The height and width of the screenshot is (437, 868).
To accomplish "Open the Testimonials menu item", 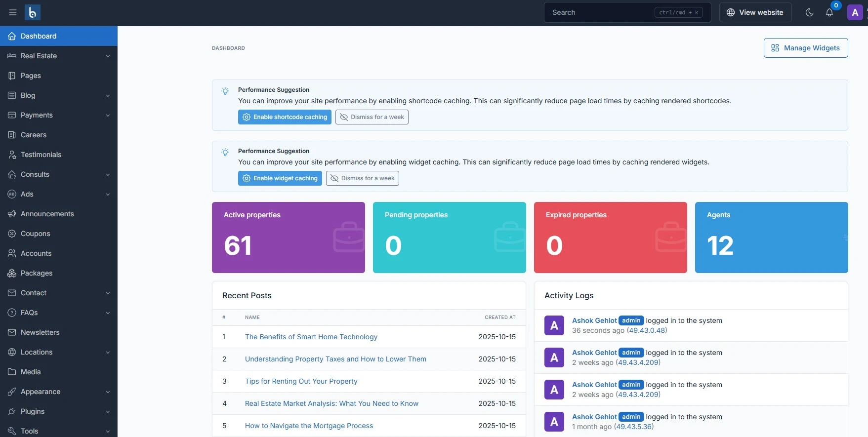I will coord(41,155).
